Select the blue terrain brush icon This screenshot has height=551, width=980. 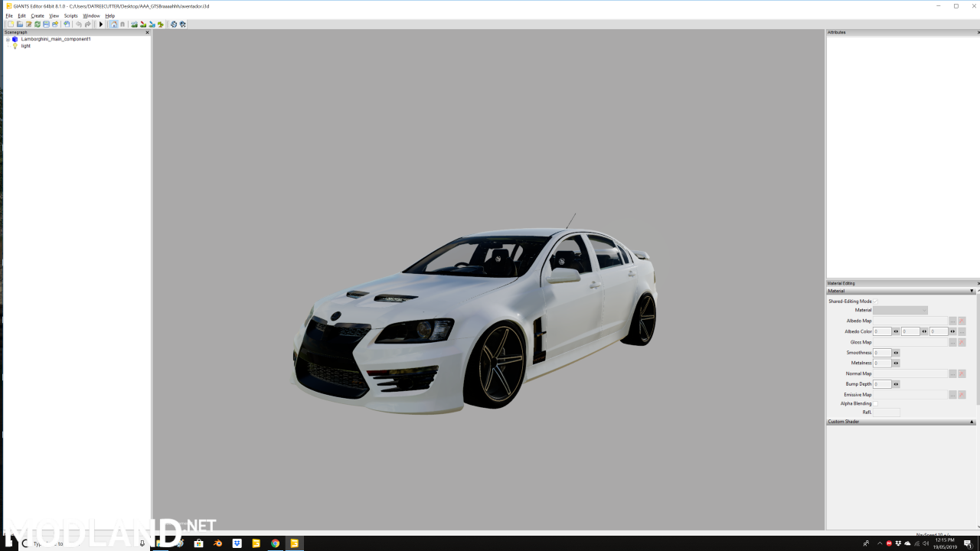point(152,24)
